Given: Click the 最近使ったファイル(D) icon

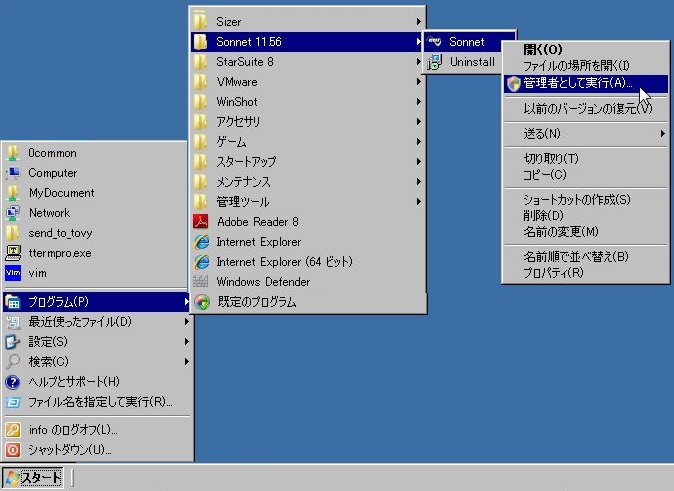Looking at the screenshot, I should (x=13, y=322).
